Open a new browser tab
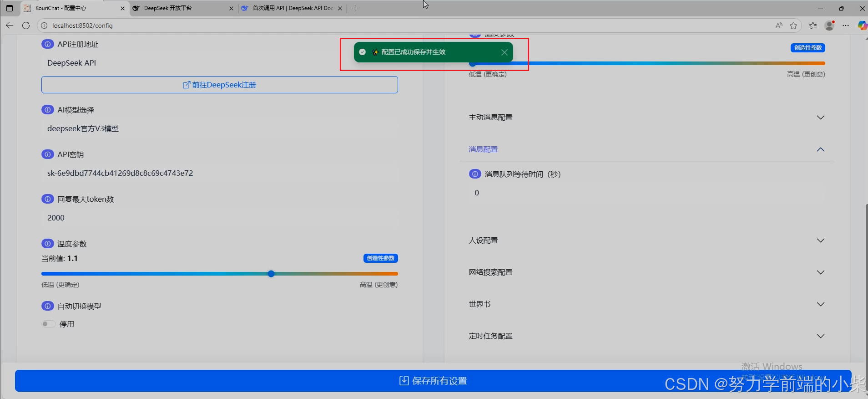 [x=355, y=8]
